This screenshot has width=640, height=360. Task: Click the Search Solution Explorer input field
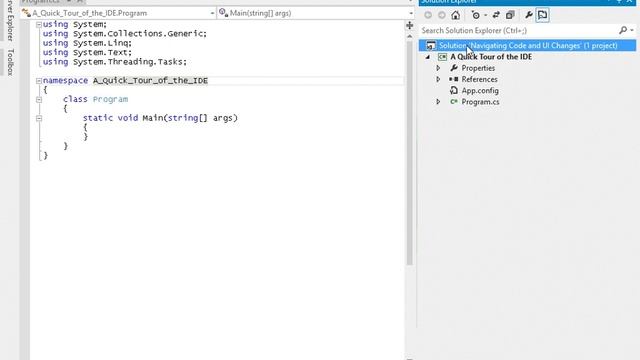click(519, 30)
